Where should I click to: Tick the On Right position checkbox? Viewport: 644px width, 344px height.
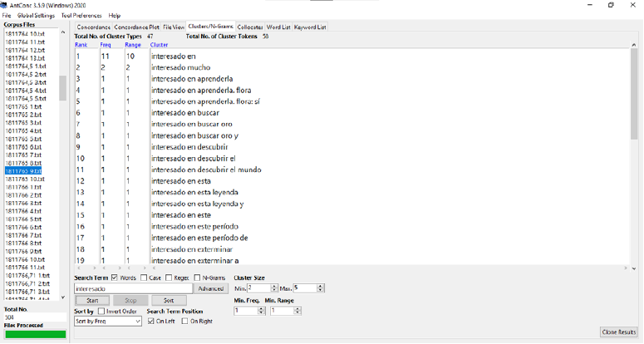coord(185,320)
